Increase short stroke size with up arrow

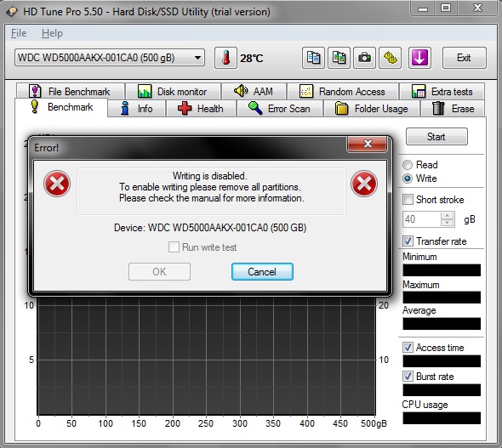448,216
